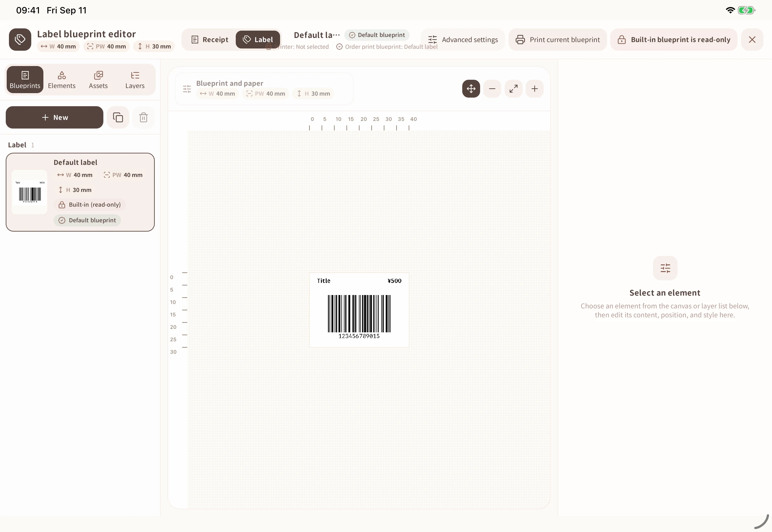The height and width of the screenshot is (532, 772).
Task: Click the battery charging icon
Action: [747, 10]
